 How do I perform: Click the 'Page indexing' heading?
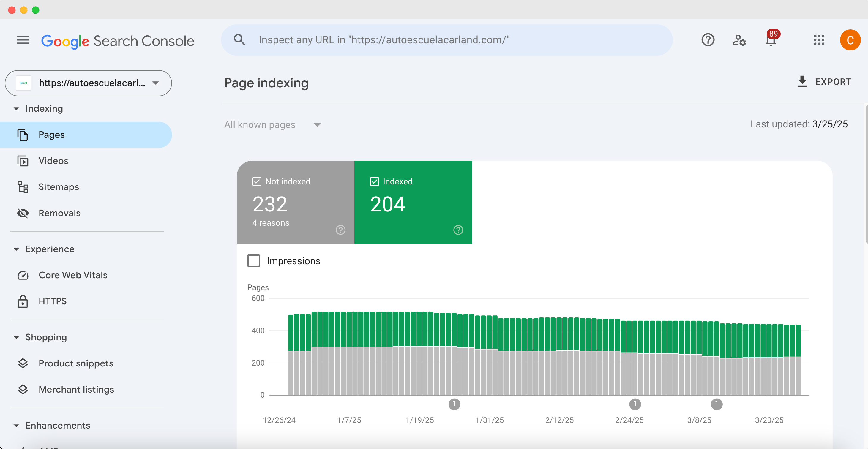point(266,83)
